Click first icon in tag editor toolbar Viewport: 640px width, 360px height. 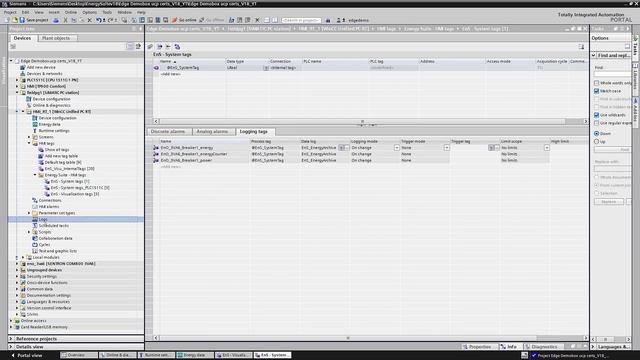point(150,47)
